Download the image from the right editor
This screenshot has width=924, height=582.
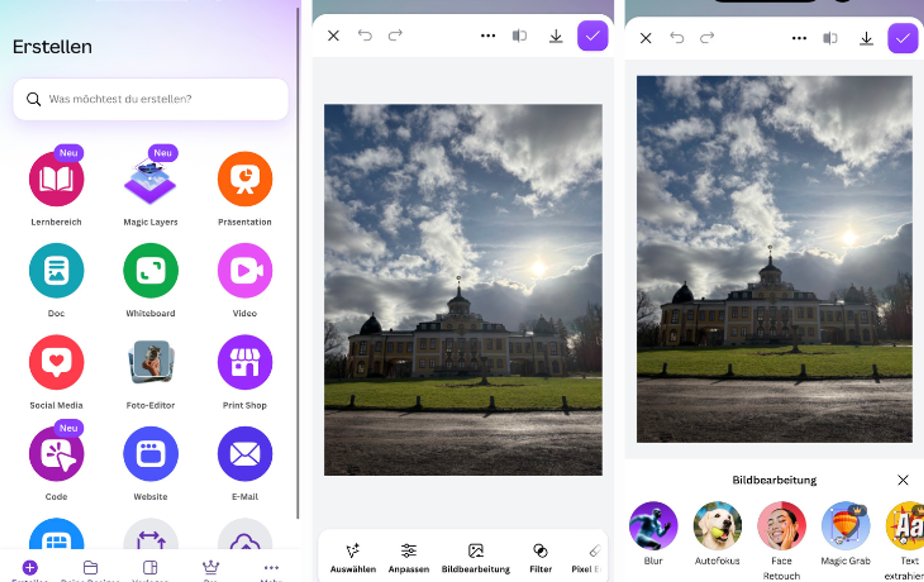866,39
